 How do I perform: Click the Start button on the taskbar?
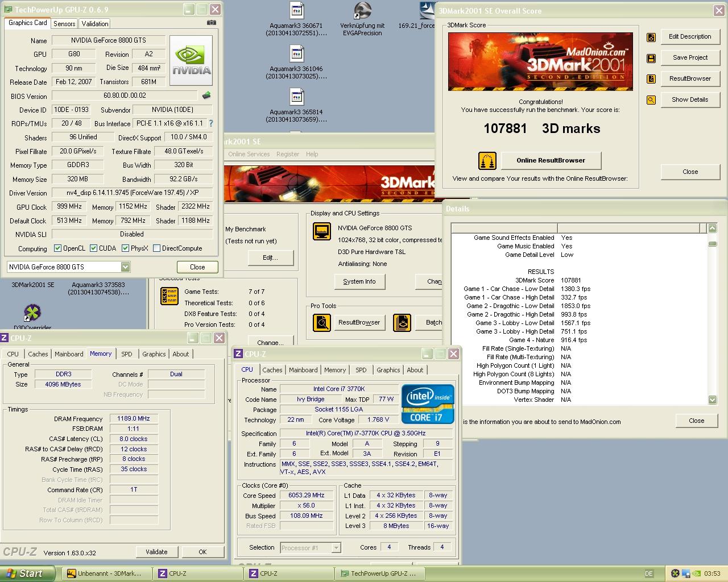pos(28,573)
